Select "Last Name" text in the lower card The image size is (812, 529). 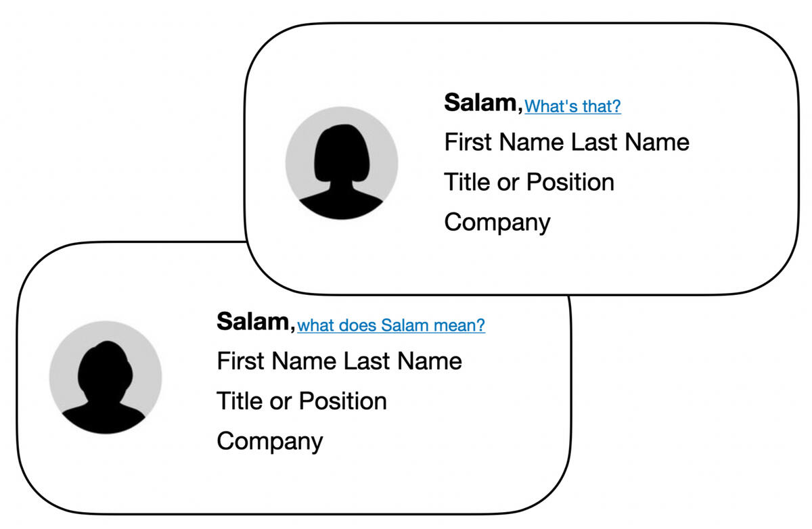point(403,361)
